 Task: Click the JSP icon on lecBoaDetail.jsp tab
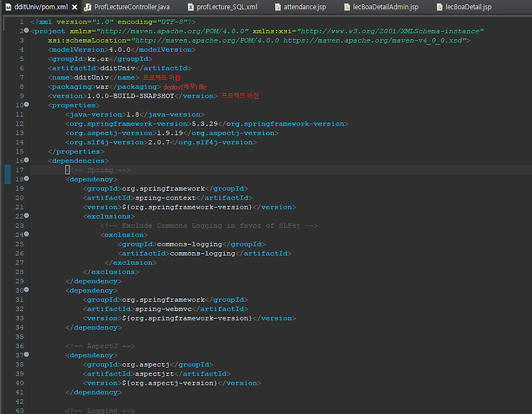click(439, 7)
